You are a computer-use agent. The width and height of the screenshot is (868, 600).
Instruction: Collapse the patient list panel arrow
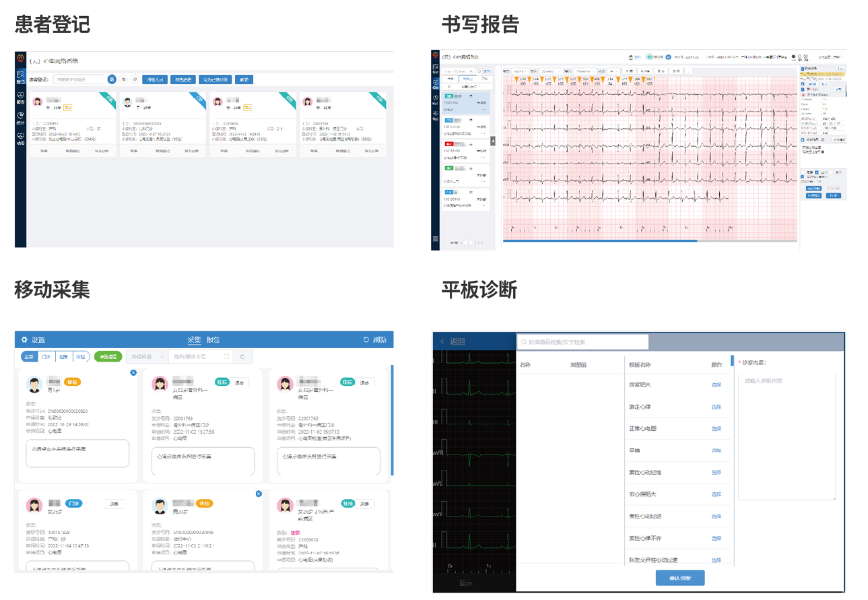click(x=493, y=141)
